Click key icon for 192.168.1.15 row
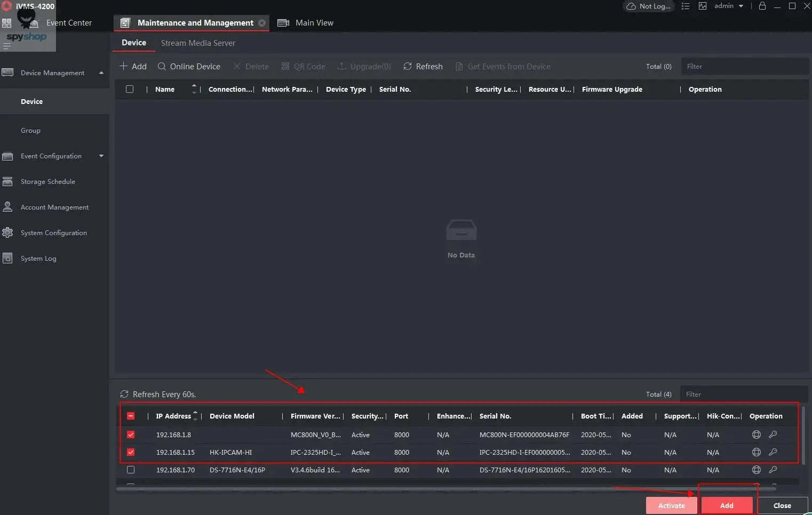Viewport: 812px width, 515px height. [773, 452]
